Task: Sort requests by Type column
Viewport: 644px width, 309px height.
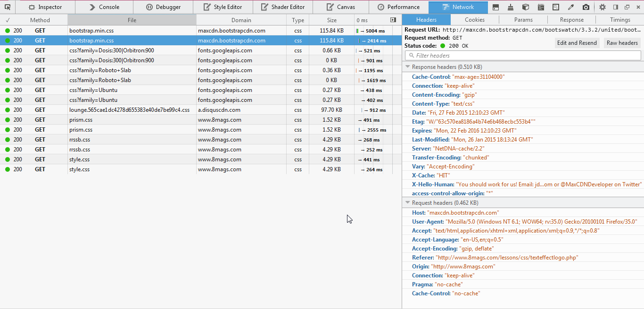Action: pyautogui.click(x=298, y=20)
